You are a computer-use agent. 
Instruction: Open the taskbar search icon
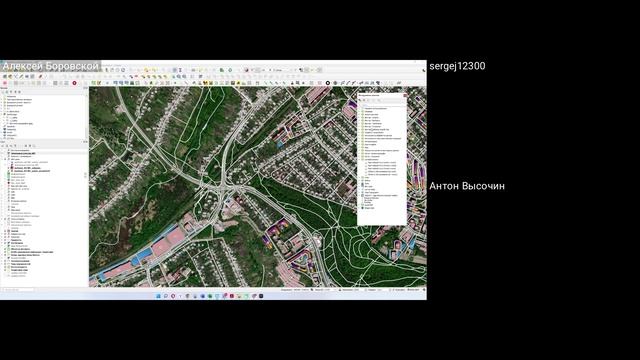165,296
